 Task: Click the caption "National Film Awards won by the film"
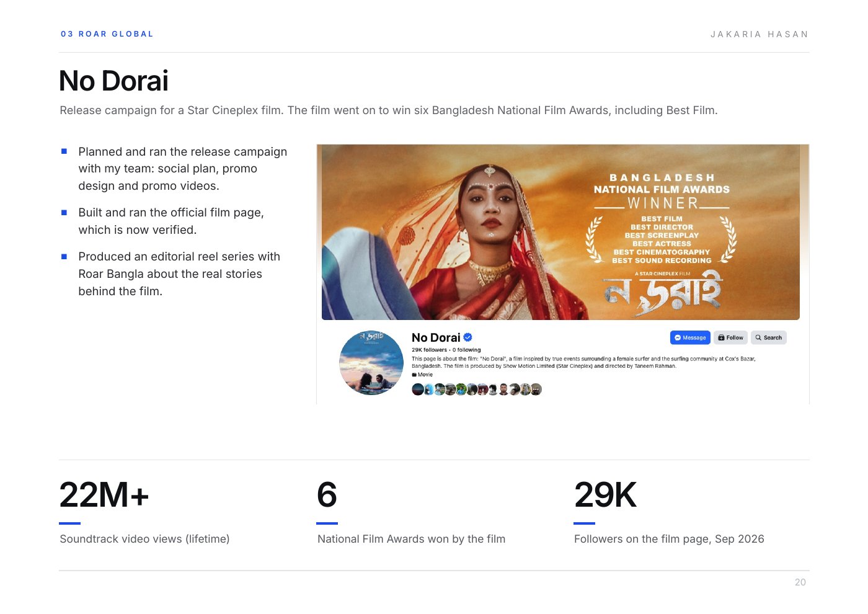(x=411, y=539)
